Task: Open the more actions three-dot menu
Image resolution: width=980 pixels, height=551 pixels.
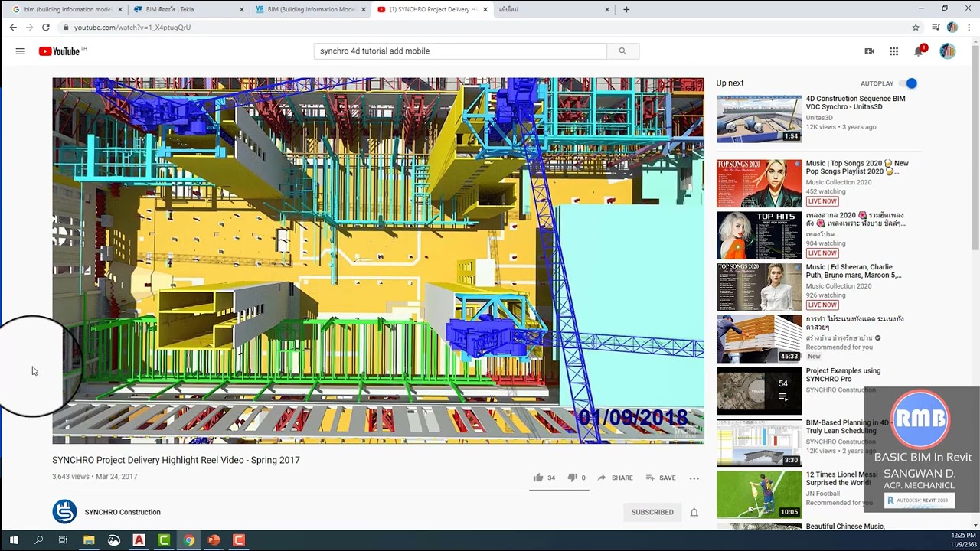Action: point(694,478)
